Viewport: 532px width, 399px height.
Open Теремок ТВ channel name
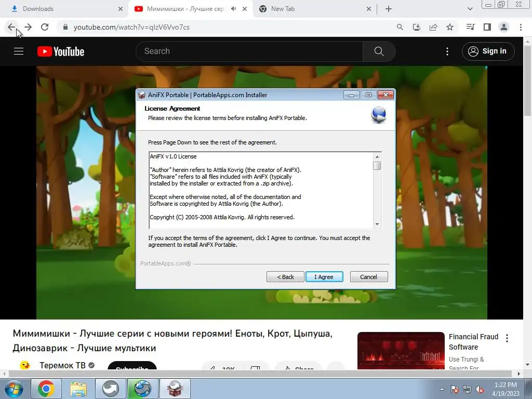[x=62, y=365]
